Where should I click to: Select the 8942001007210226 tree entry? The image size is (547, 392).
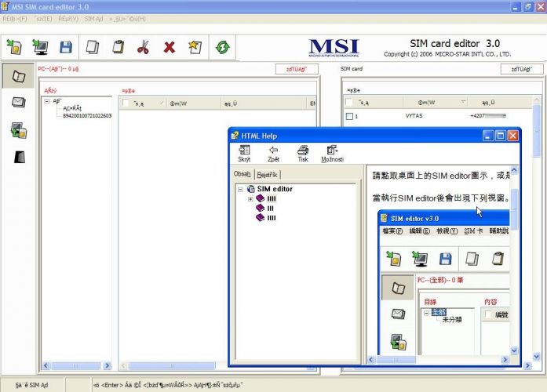(87, 115)
